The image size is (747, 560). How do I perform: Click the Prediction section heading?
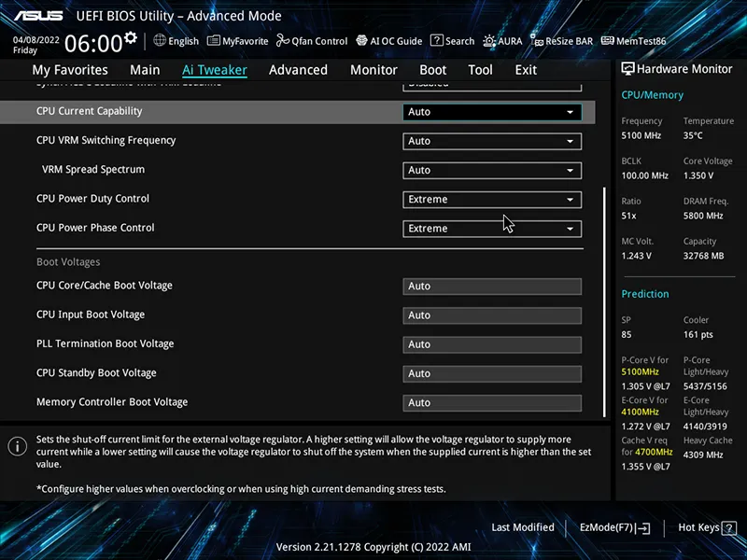[645, 294]
